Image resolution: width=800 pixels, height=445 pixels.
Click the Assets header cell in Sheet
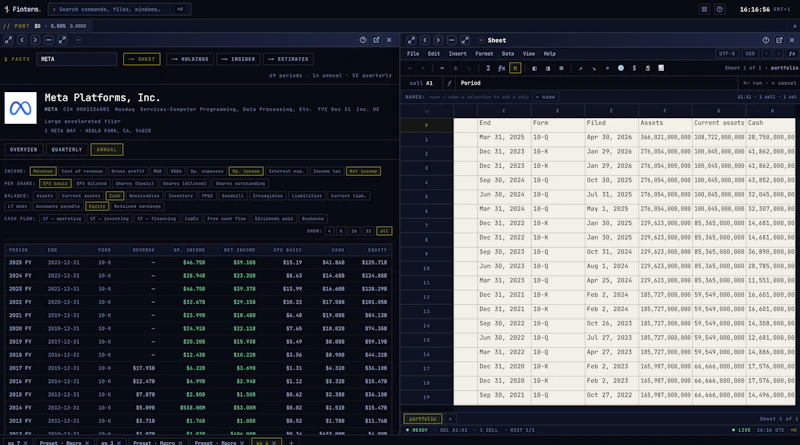pos(665,123)
